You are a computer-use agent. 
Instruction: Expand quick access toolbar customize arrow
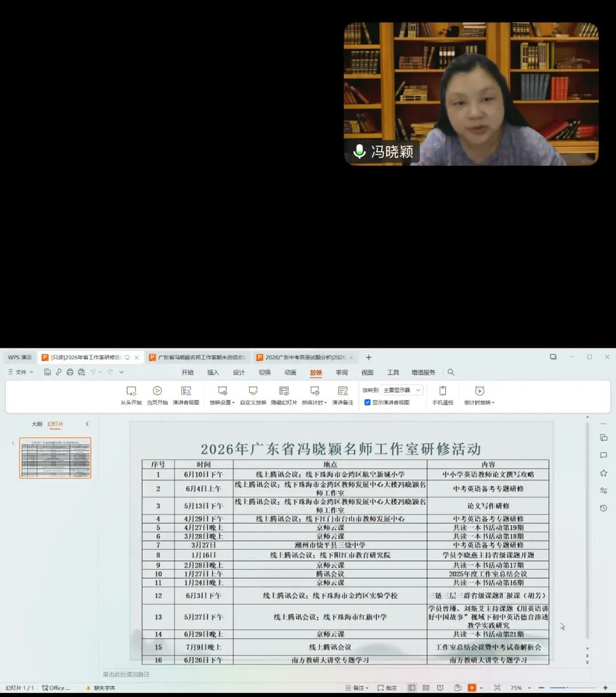121,372
